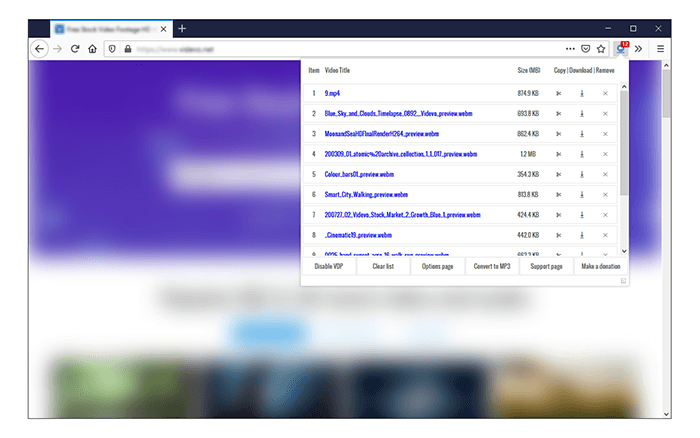Open a new browser tab
Viewport: 700px width, 438px height.
coord(182,29)
